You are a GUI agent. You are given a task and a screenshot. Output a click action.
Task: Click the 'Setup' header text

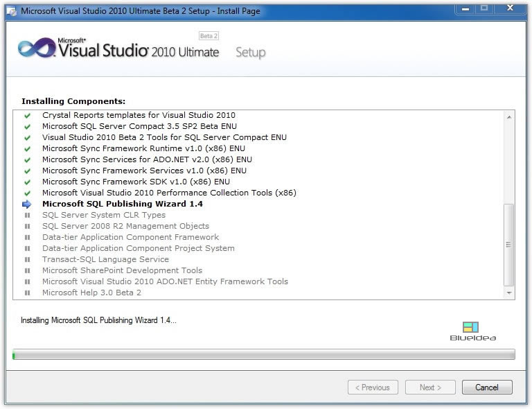[x=251, y=52]
